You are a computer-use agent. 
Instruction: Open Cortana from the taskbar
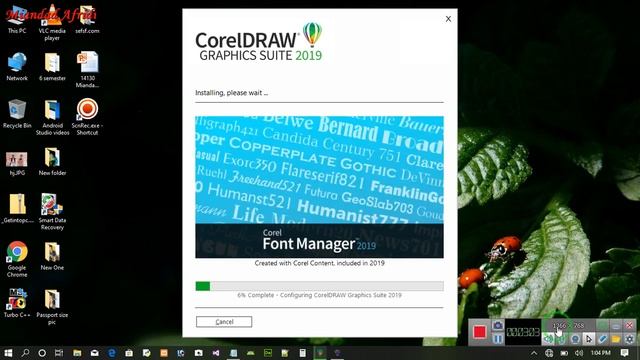(42, 353)
